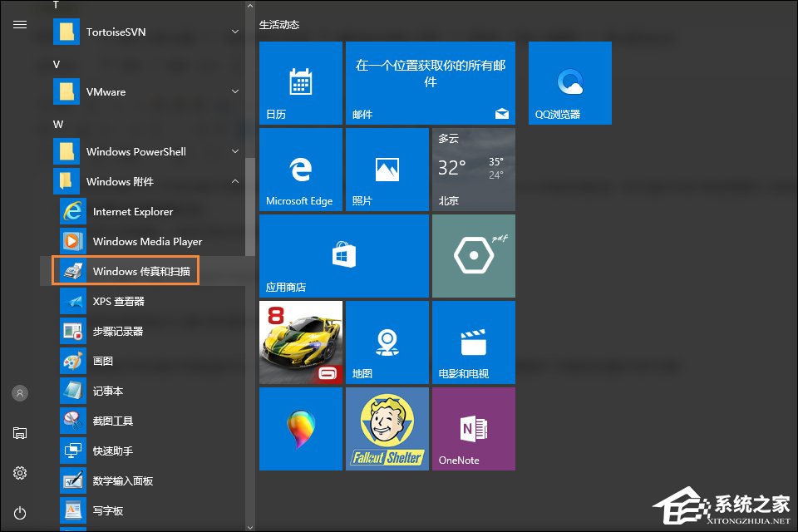Launch 画图 paint program

103,362
